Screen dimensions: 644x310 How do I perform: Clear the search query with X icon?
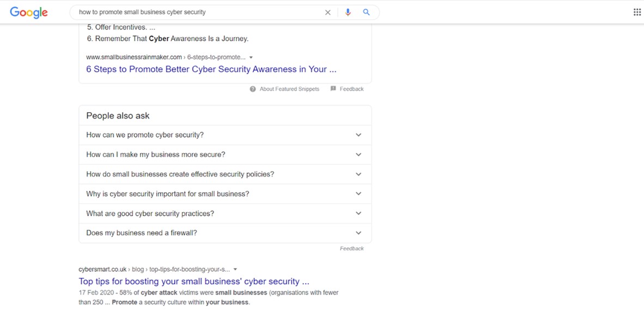point(328,13)
